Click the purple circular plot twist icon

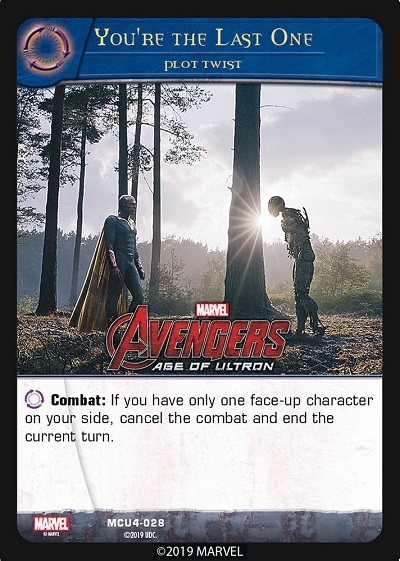46,48
